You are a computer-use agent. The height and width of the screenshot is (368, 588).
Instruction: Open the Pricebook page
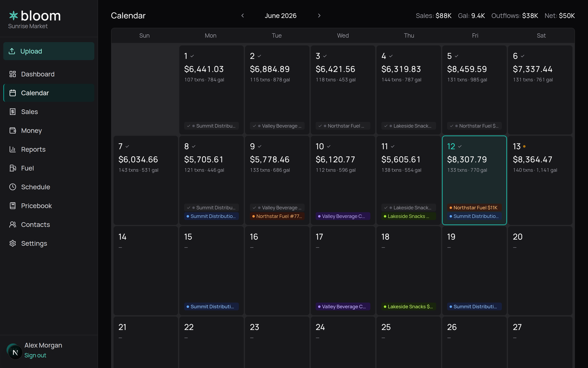(x=49, y=206)
